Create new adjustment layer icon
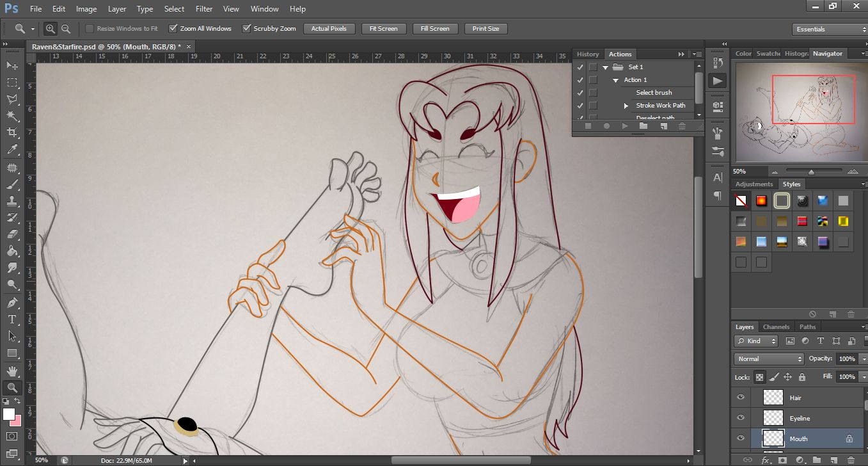Viewport: 868px width, 466px height. (800, 460)
